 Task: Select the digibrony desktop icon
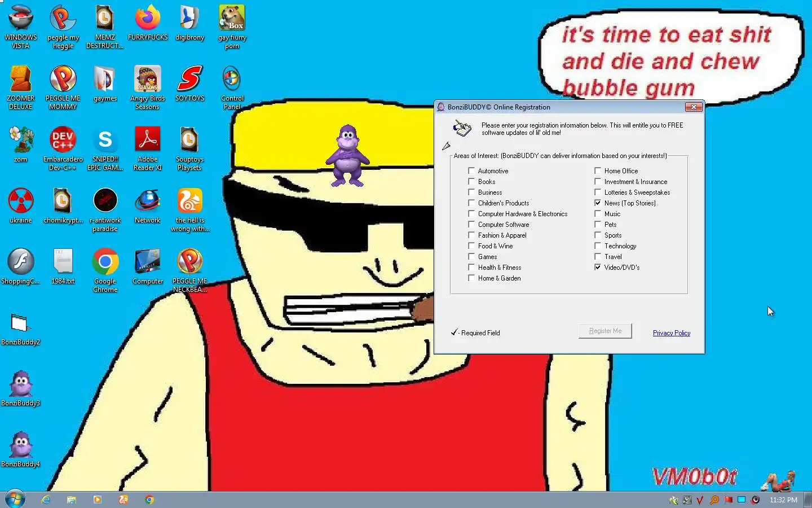(x=189, y=23)
